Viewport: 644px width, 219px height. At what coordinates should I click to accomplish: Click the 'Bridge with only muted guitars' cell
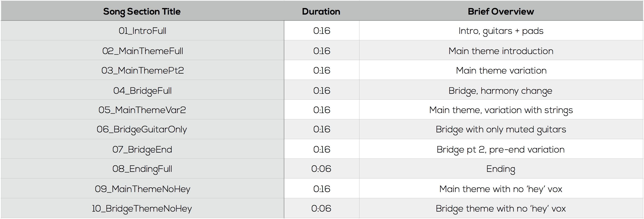[x=501, y=129]
